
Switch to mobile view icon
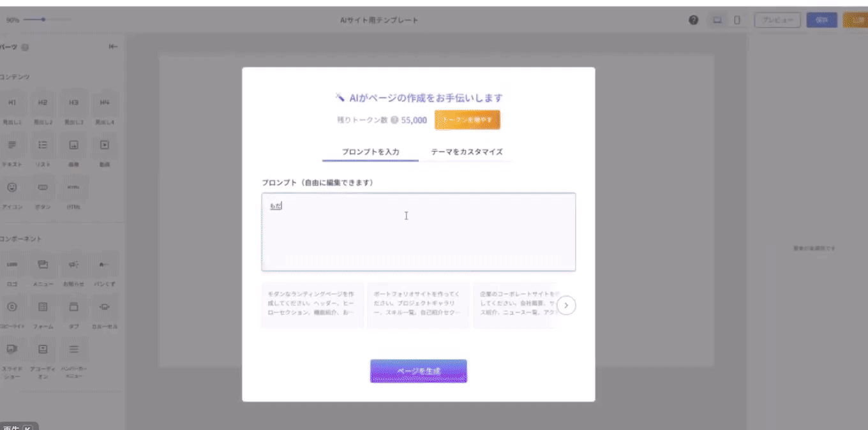(x=737, y=20)
